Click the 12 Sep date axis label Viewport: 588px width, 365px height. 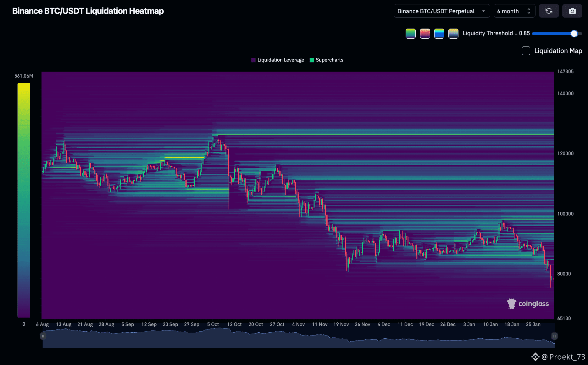(x=149, y=324)
